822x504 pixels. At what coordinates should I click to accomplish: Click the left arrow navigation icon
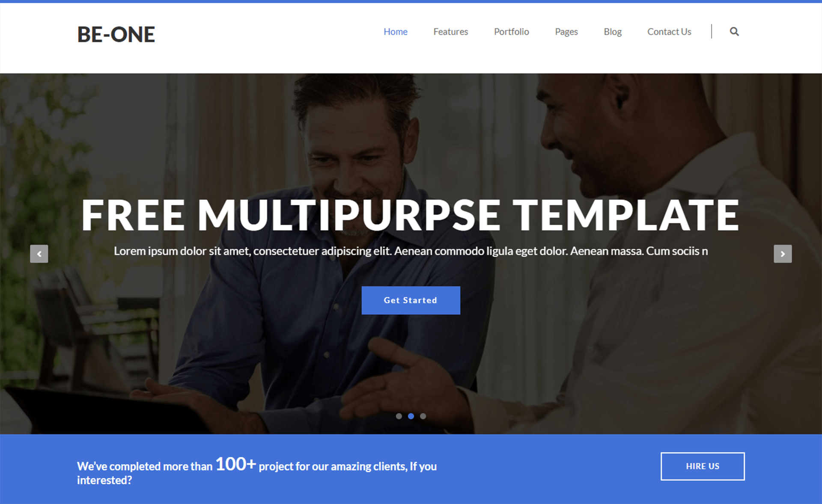click(x=38, y=252)
